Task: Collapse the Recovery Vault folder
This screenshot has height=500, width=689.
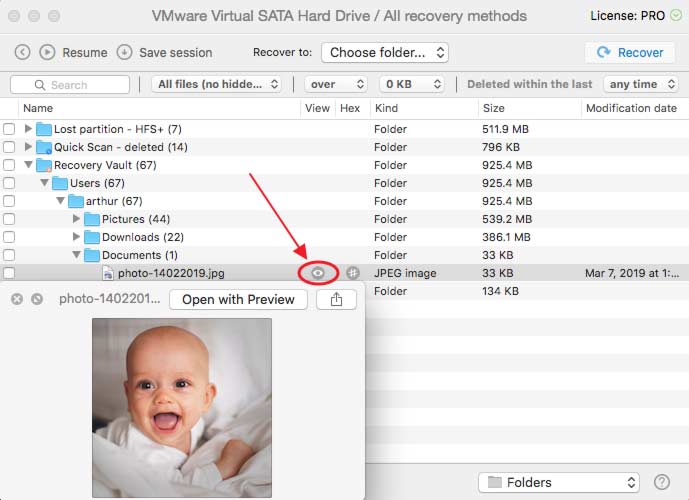Action: click(x=29, y=165)
